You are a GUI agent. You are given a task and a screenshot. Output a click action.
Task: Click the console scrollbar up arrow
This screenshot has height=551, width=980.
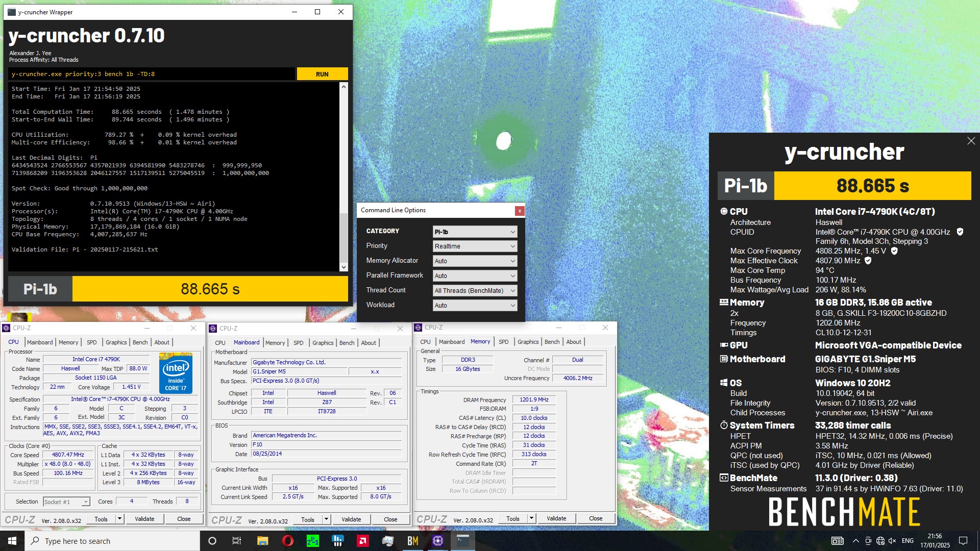pyautogui.click(x=344, y=87)
